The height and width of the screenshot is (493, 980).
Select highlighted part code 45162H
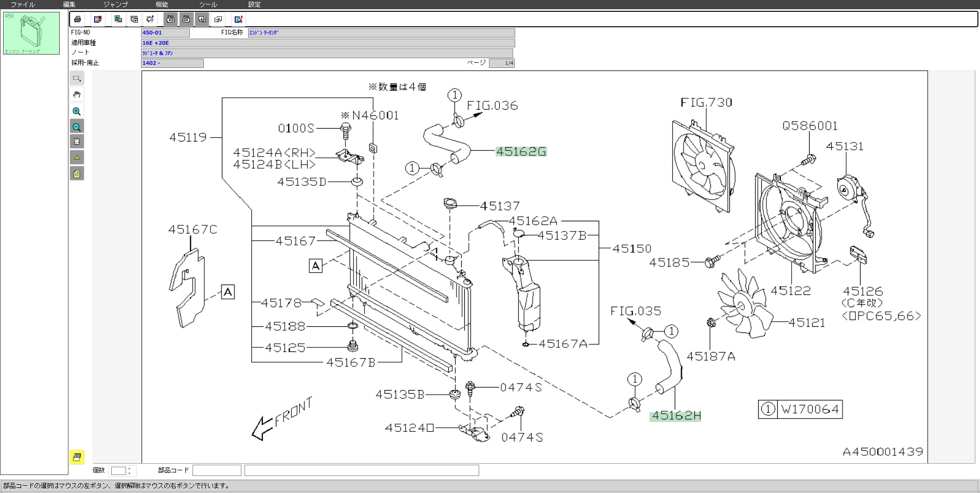(676, 416)
